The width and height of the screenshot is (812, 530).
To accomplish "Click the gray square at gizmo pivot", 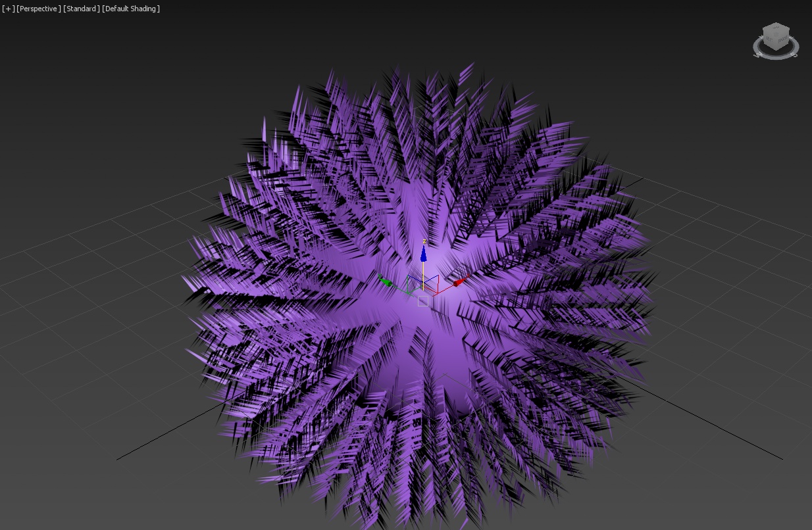I will click(423, 301).
